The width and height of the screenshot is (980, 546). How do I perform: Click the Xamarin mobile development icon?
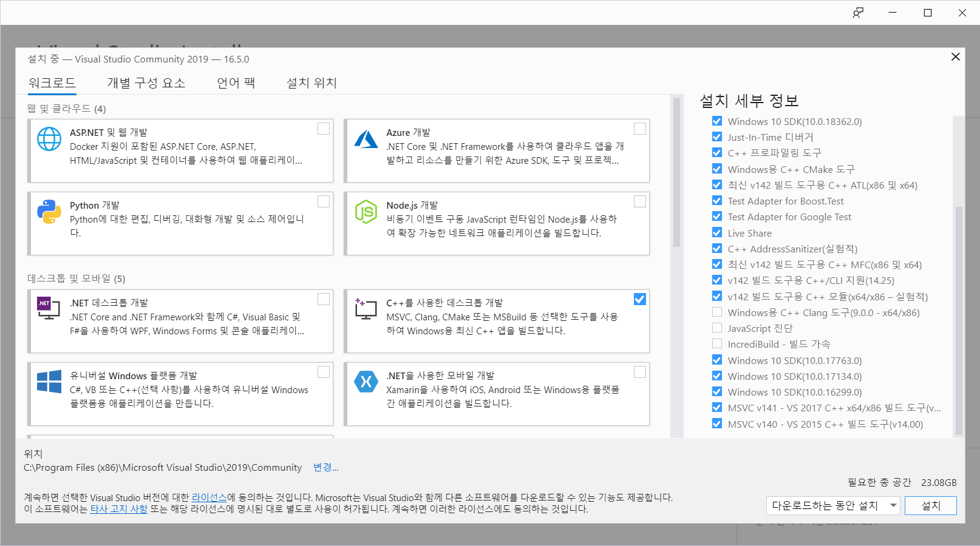[366, 382]
